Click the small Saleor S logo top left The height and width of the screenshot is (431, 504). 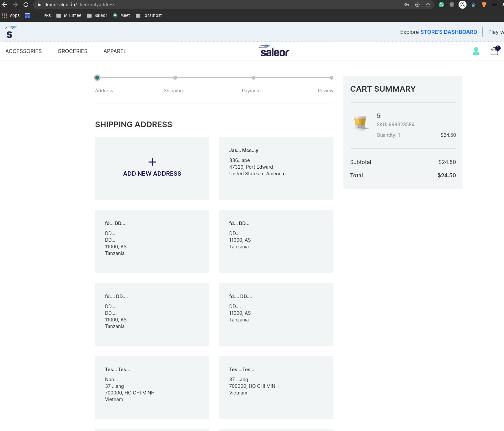[x=10, y=32]
